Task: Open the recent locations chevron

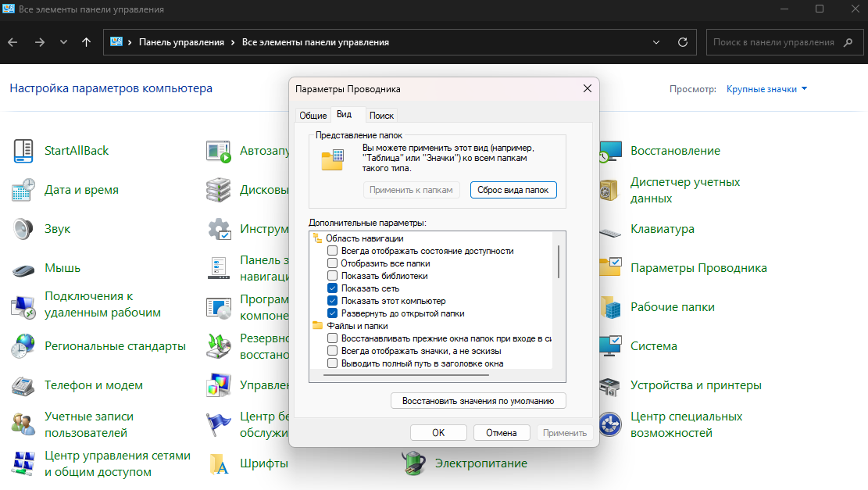Action: click(63, 42)
